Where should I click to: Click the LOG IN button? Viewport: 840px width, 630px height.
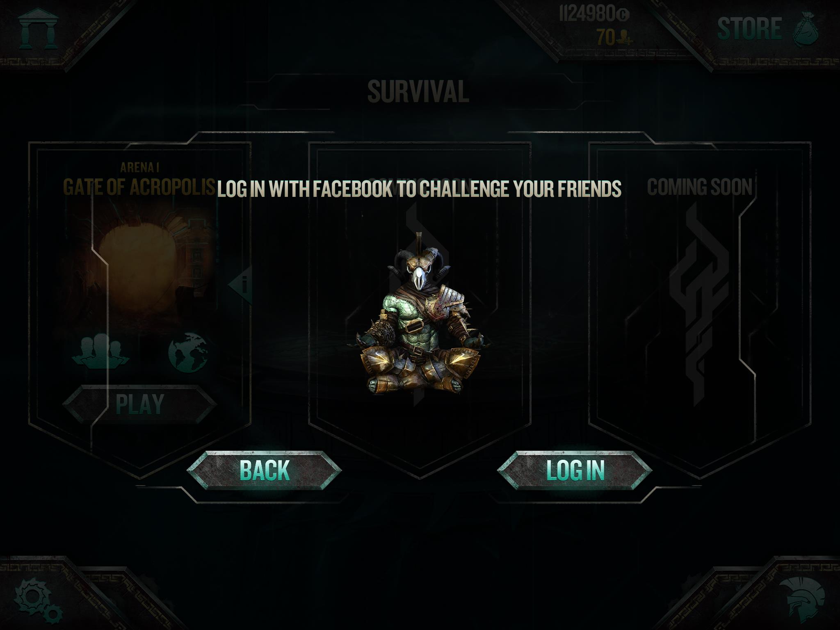[x=575, y=470]
